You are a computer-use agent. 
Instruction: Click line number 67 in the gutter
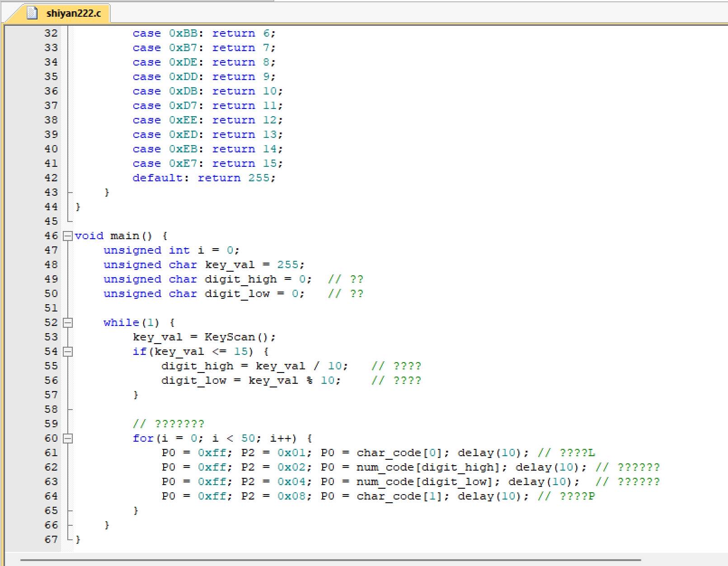point(51,540)
